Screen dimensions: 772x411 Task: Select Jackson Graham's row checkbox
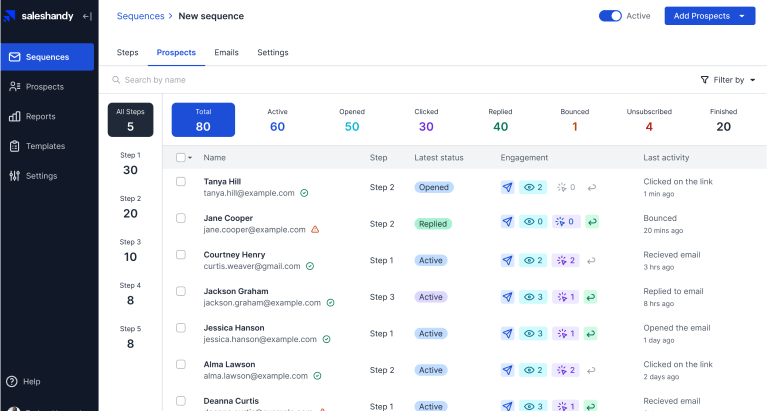click(181, 291)
